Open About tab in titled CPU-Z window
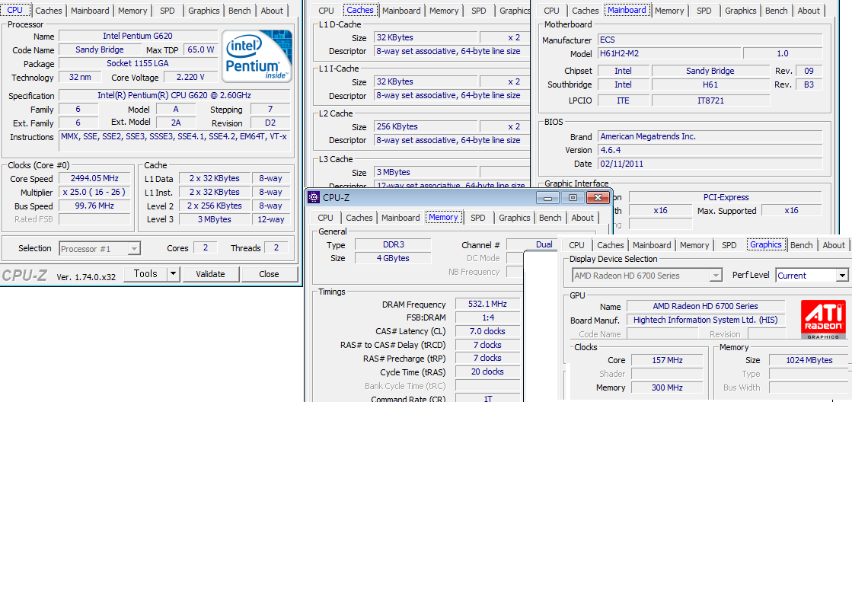The image size is (868, 590). pos(582,218)
